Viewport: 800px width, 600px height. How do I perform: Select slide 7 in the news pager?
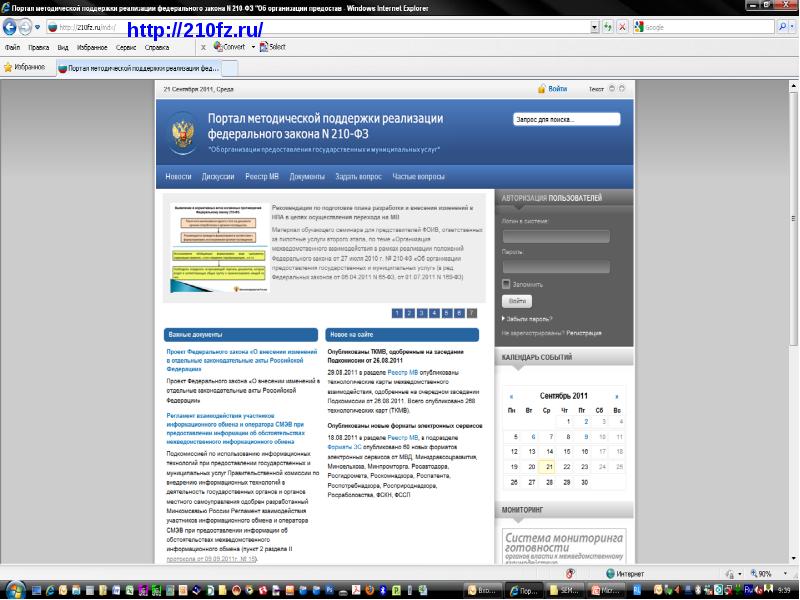pos(472,313)
